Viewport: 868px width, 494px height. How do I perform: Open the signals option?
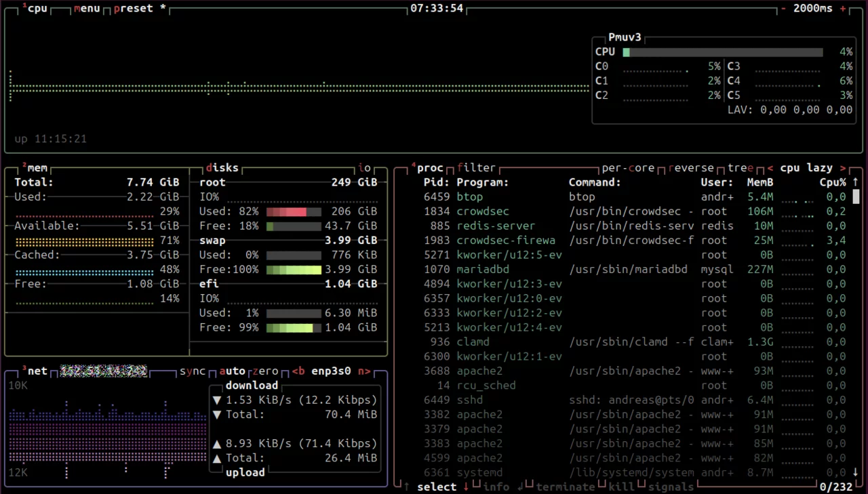[671, 487]
